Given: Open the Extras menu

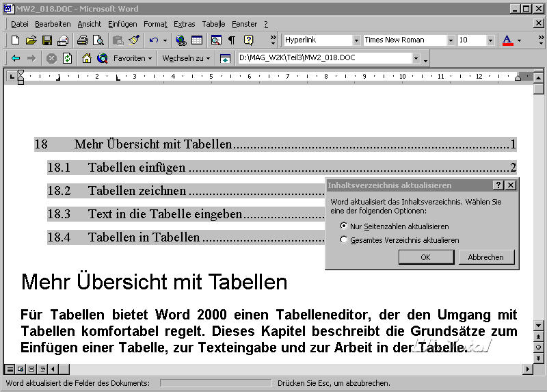Looking at the screenshot, I should 184,24.
